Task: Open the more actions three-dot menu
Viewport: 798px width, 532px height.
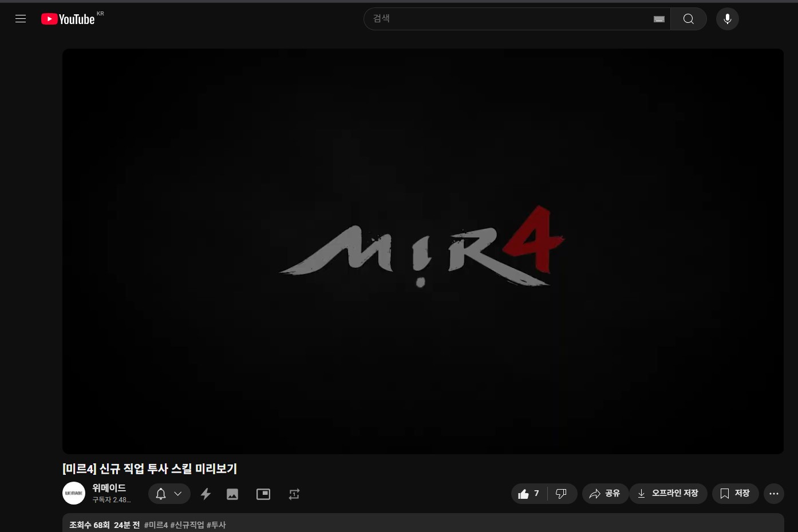Action: coord(773,494)
